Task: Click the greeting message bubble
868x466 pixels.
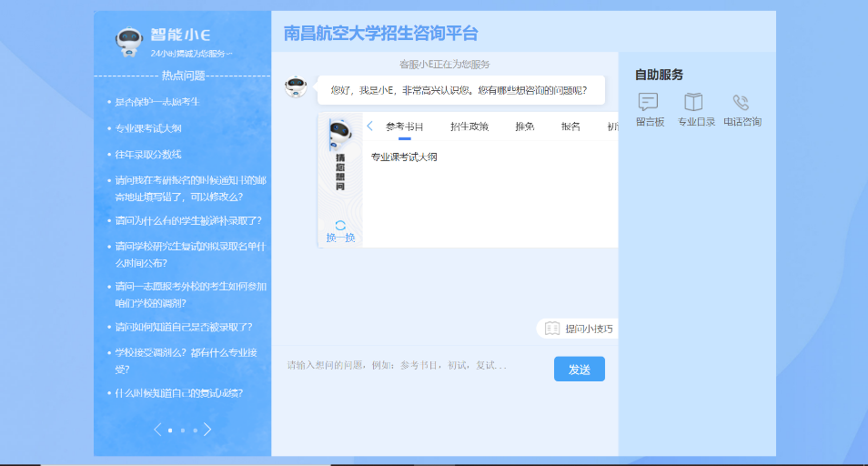Action: [x=460, y=90]
